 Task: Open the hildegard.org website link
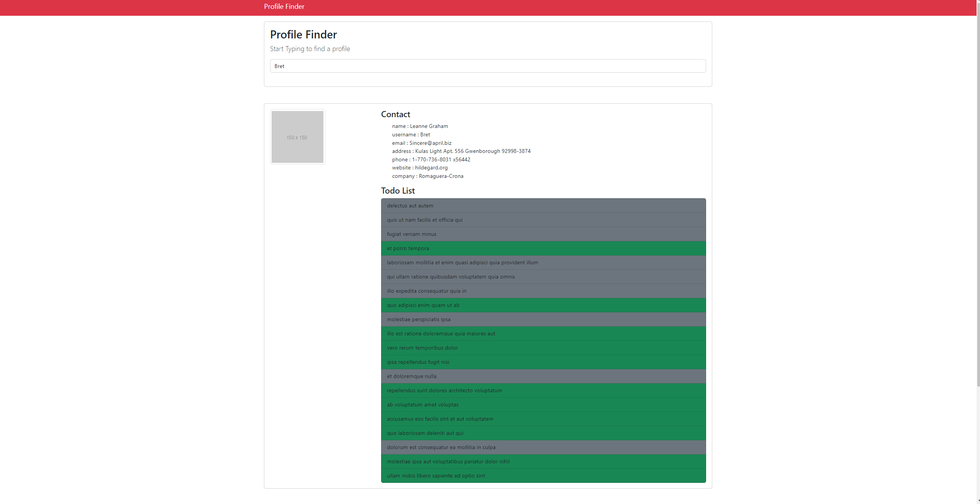tap(431, 167)
